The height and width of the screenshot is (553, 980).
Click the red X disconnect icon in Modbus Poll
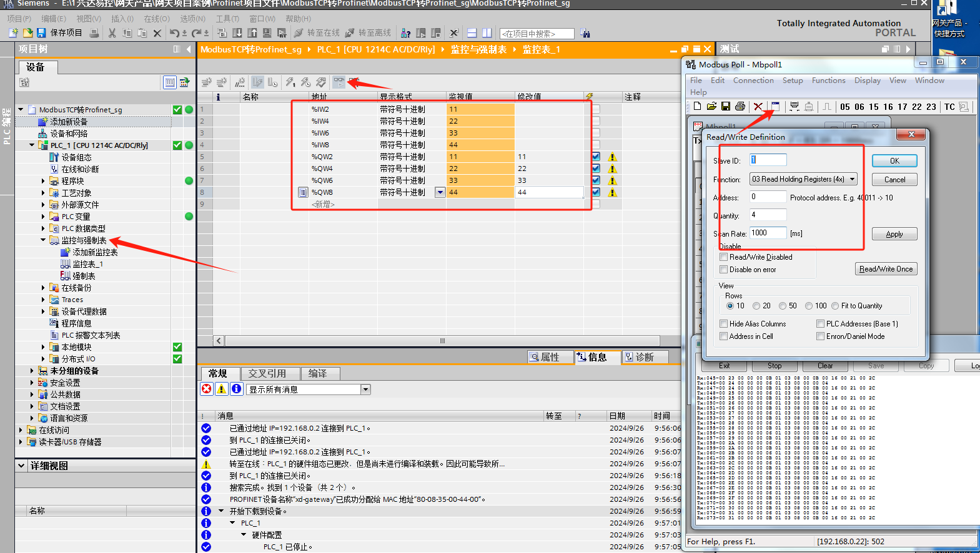tap(758, 107)
